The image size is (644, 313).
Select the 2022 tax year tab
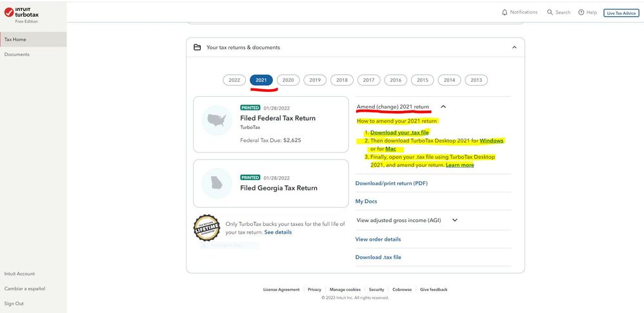tap(234, 80)
